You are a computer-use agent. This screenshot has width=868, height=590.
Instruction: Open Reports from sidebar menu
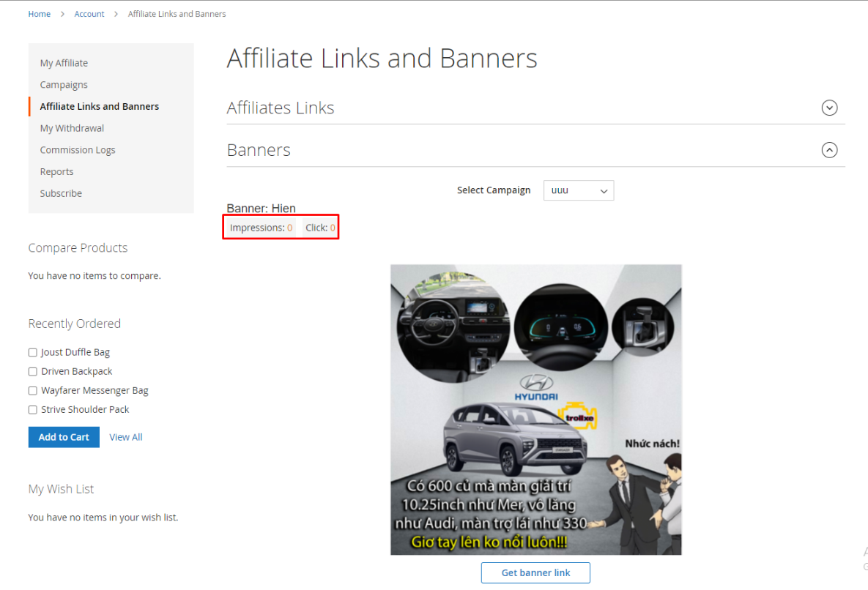click(56, 171)
